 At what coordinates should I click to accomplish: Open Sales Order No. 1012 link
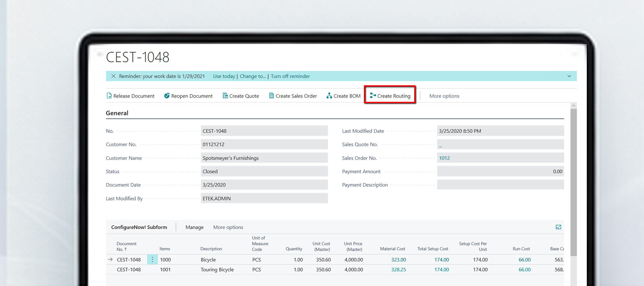[x=444, y=158]
